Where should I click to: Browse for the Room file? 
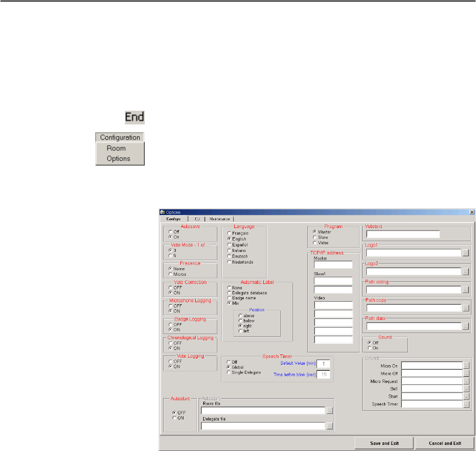click(329, 410)
